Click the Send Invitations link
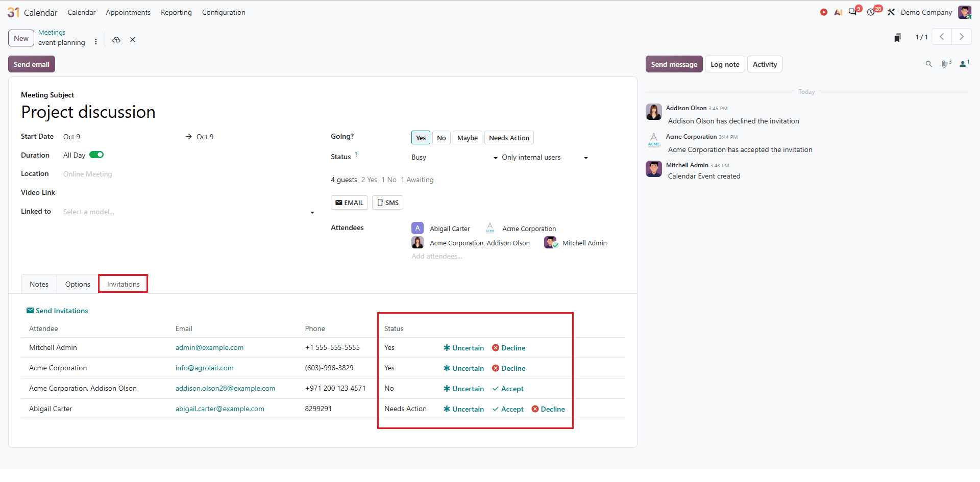This screenshot has width=980, height=482. (57, 311)
